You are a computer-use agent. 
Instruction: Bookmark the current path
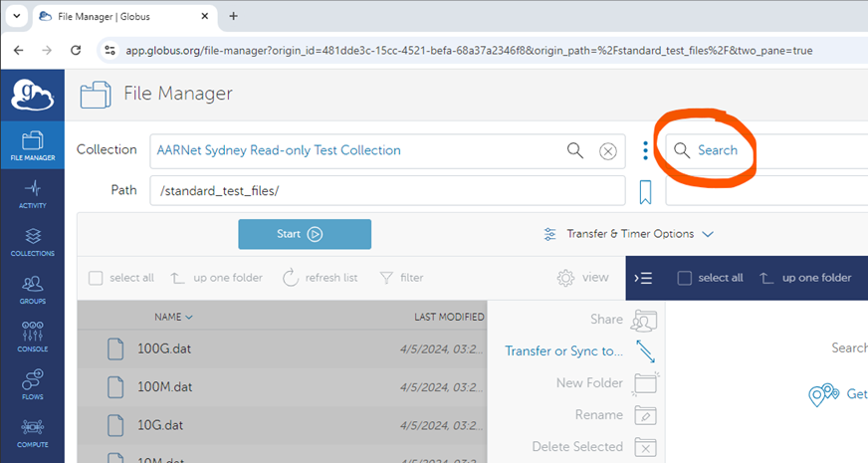645,192
